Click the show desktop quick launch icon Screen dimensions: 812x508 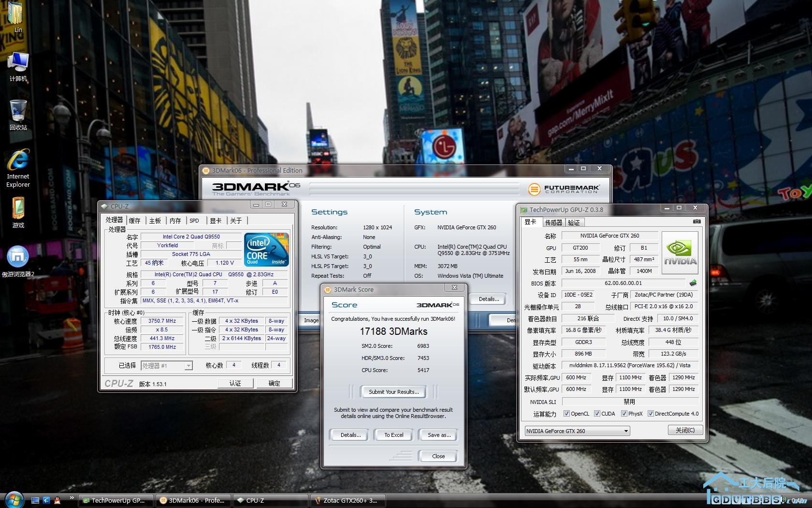coord(35,500)
